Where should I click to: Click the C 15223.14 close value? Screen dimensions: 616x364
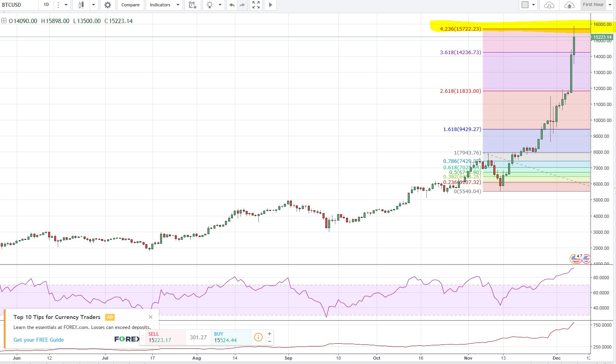click(118, 21)
